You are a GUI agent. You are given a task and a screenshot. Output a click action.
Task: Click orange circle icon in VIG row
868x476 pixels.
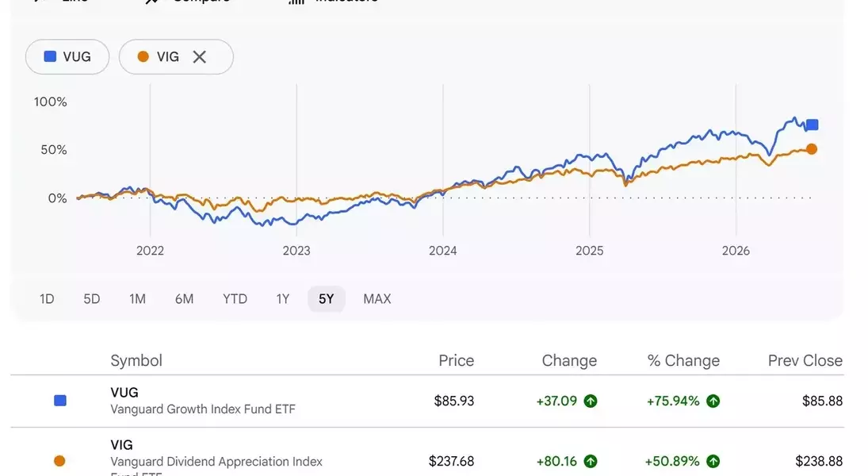(x=59, y=460)
